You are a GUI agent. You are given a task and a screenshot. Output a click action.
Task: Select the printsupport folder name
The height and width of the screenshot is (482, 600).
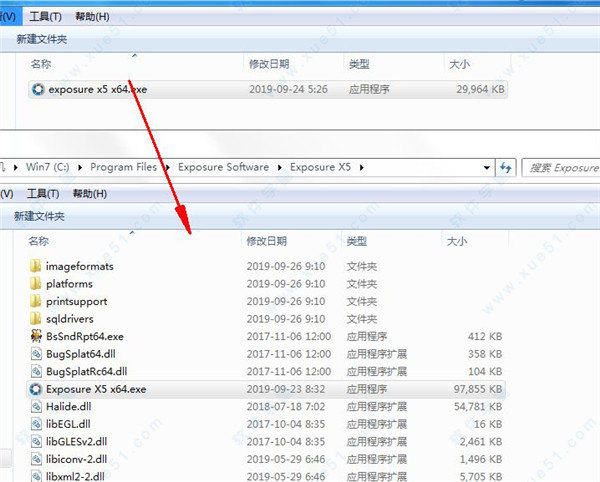pyautogui.click(x=77, y=301)
